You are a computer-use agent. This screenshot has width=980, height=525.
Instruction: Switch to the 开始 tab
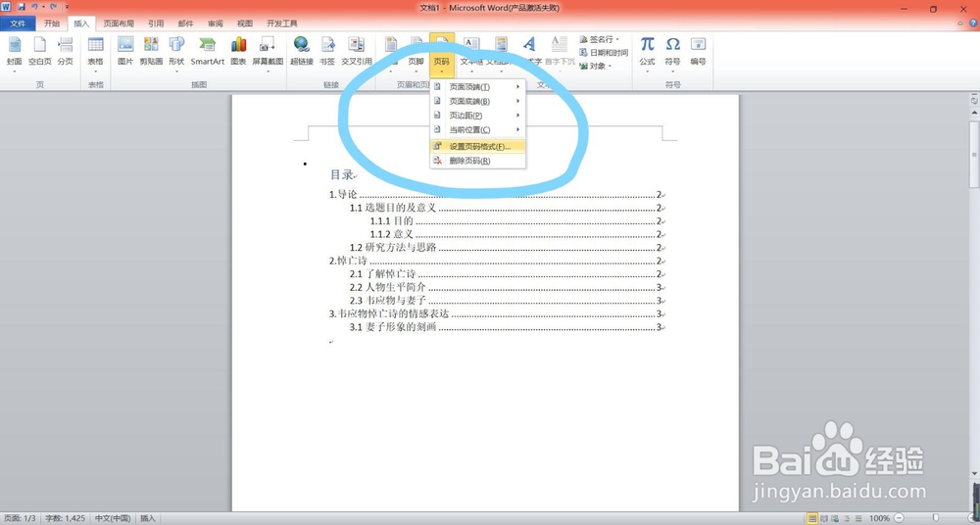point(52,24)
